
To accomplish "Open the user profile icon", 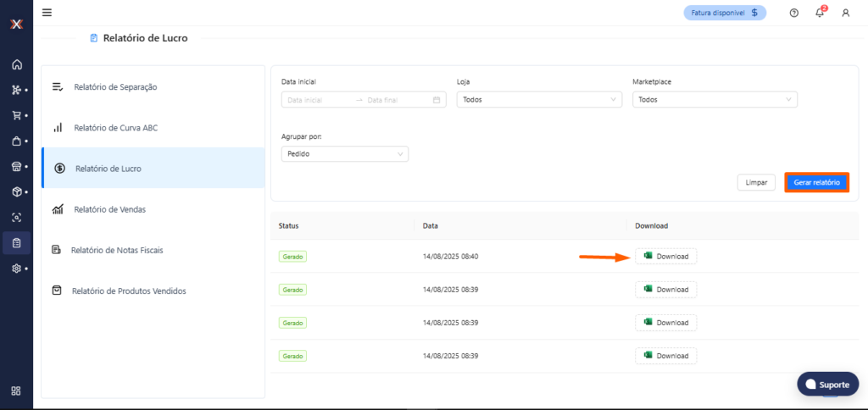I will coord(845,13).
